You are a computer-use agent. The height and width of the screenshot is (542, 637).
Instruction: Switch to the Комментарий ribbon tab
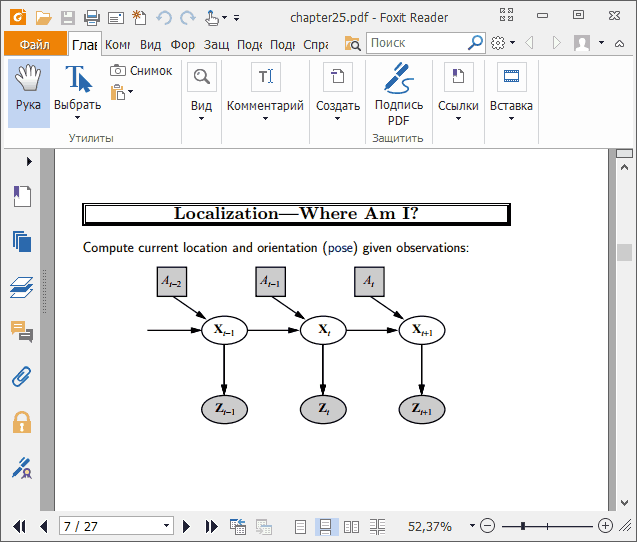click(x=117, y=44)
